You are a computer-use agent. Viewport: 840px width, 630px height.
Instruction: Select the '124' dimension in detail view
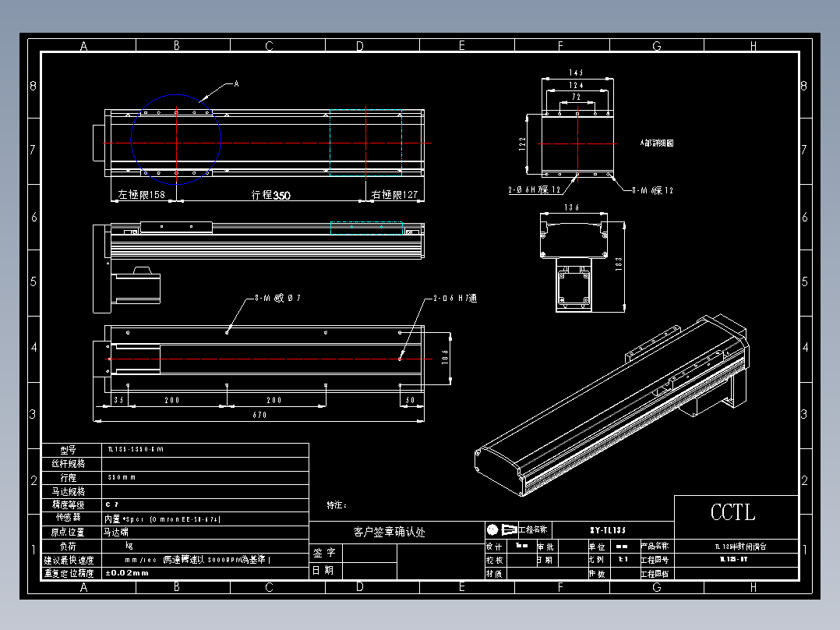point(576,85)
